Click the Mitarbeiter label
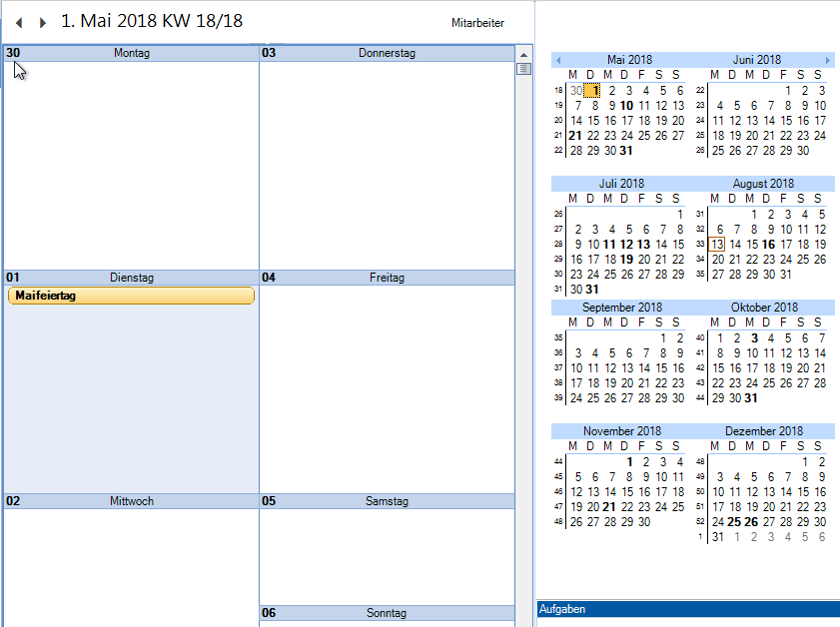The width and height of the screenshot is (840, 627). [477, 23]
